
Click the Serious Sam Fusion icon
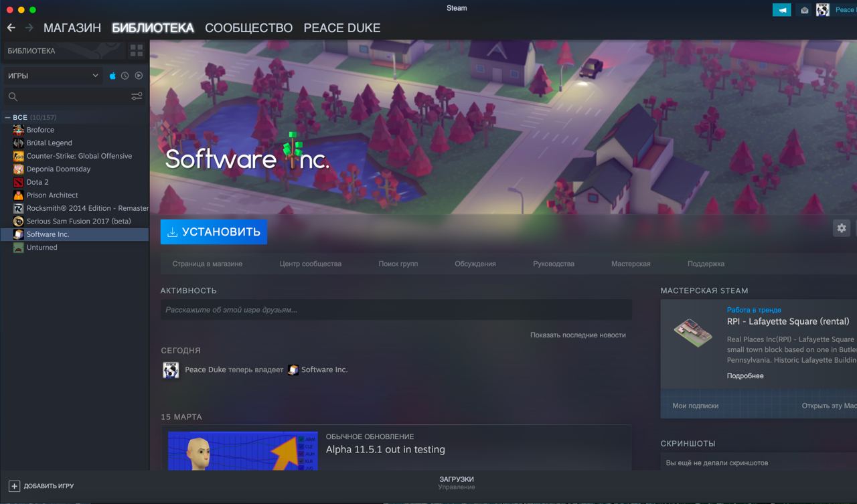pyautogui.click(x=19, y=221)
